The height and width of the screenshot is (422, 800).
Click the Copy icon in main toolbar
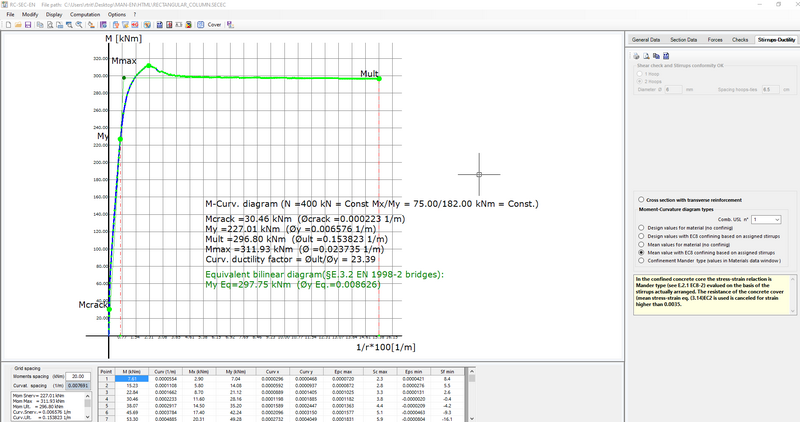[x=40, y=24]
